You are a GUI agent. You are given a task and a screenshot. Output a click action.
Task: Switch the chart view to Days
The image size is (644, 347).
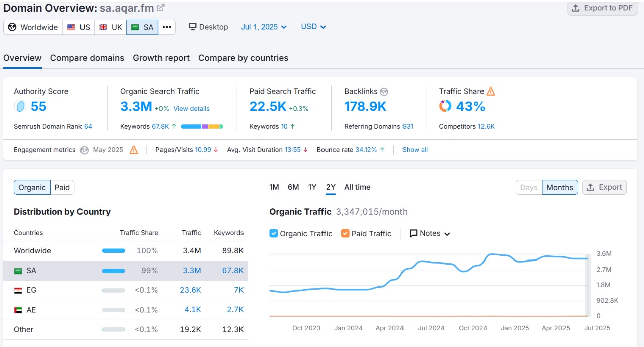click(x=528, y=187)
